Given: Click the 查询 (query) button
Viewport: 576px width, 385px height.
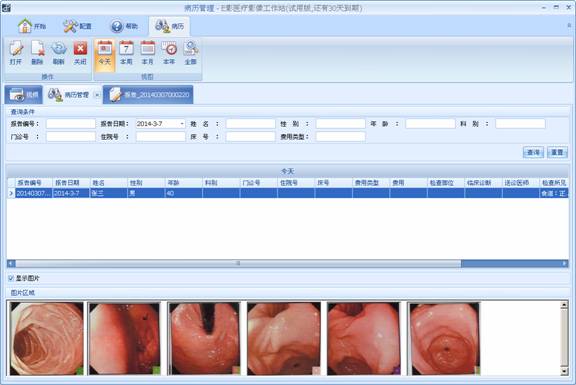Looking at the screenshot, I should click(x=533, y=152).
